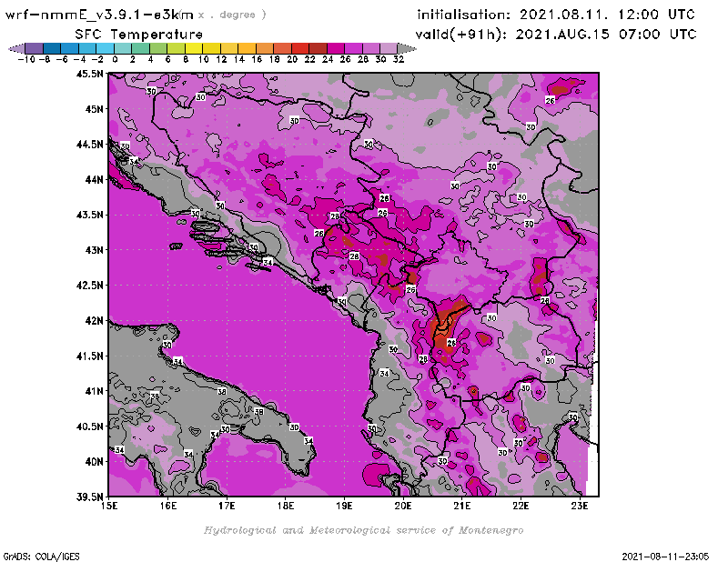Select the initialisation date text
The height and width of the screenshot is (562, 728).
pos(556,15)
